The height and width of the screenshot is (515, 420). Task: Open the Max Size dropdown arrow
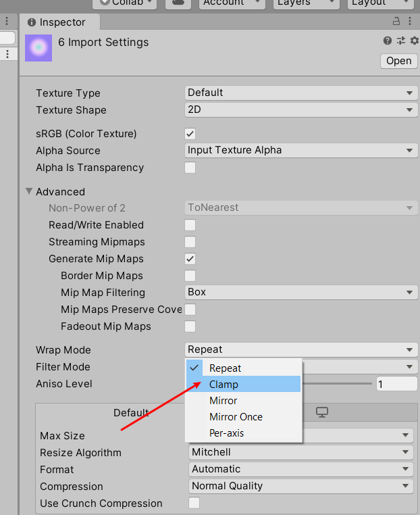point(405,435)
